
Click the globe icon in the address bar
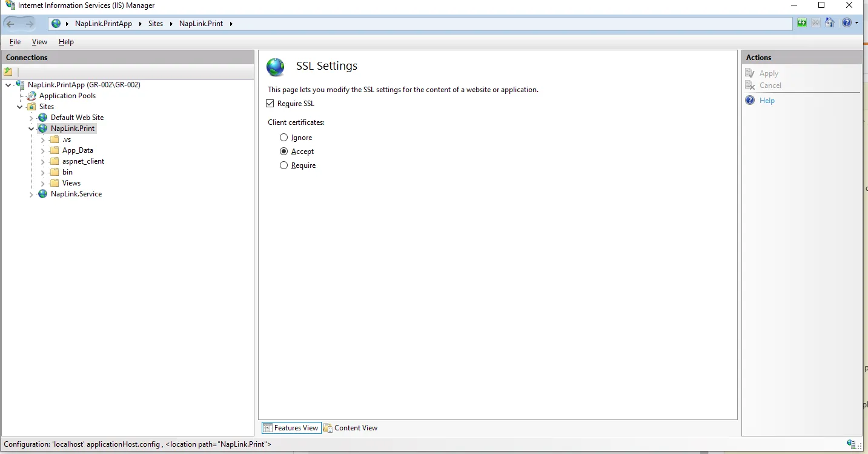click(x=56, y=24)
